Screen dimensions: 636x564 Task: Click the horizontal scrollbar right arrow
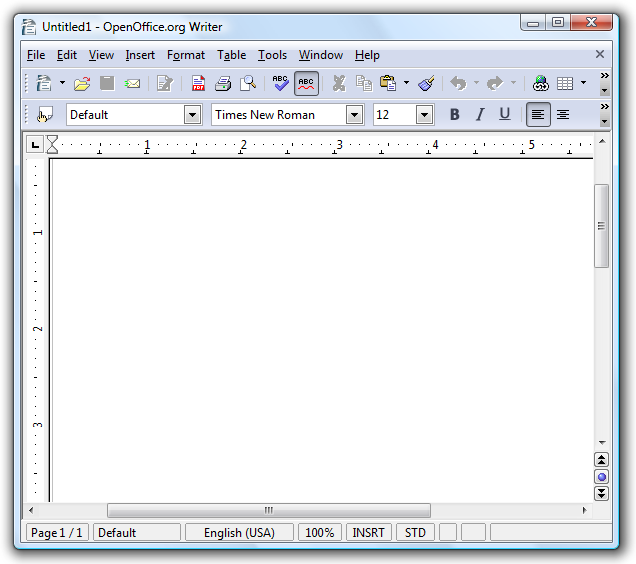point(584,510)
